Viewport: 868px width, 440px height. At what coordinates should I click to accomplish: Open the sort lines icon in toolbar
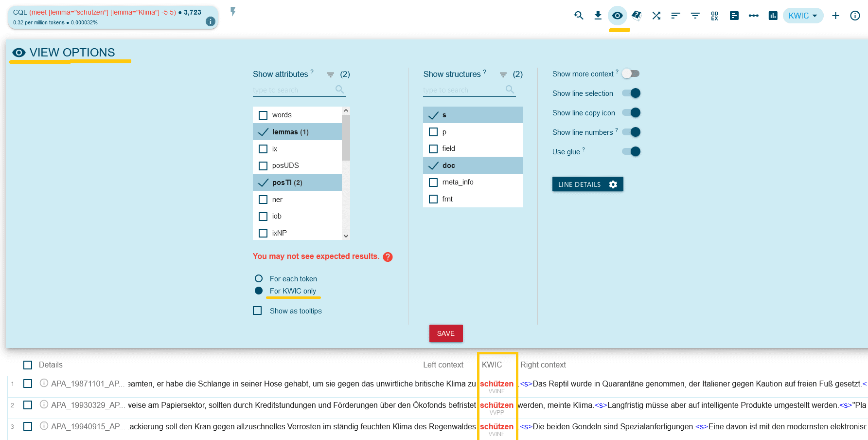675,16
